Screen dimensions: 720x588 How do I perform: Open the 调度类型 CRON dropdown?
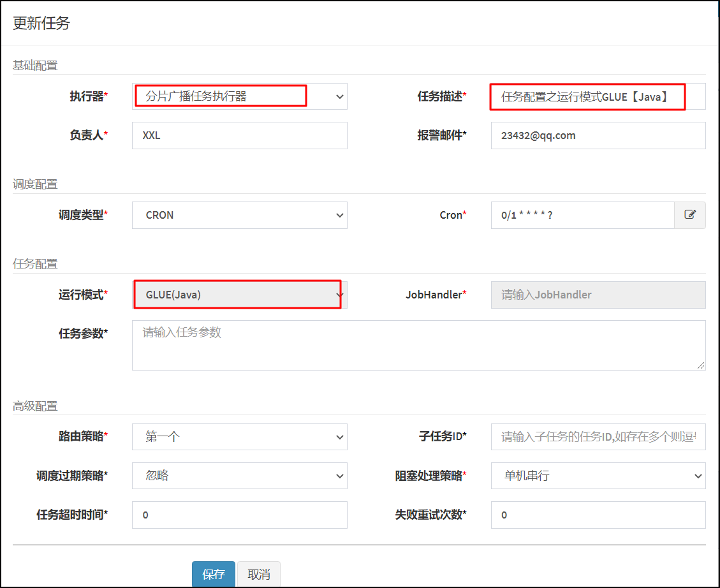pyautogui.click(x=240, y=216)
